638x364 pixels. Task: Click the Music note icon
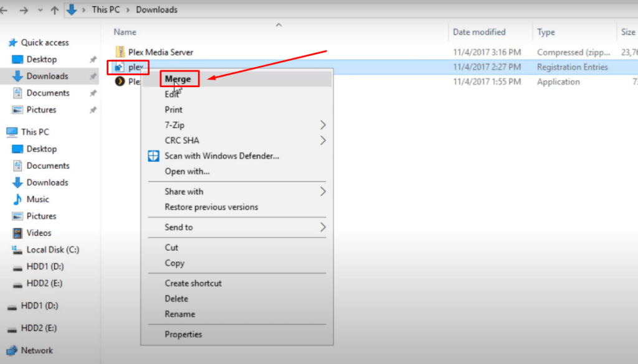(17, 200)
